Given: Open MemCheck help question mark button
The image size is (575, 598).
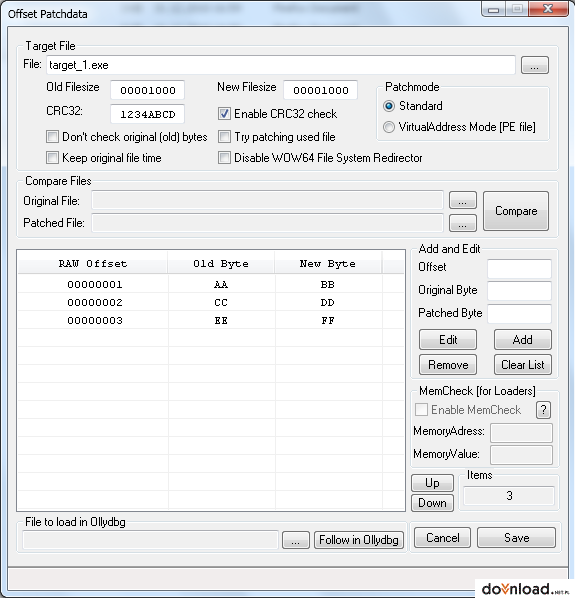Looking at the screenshot, I should (543, 410).
